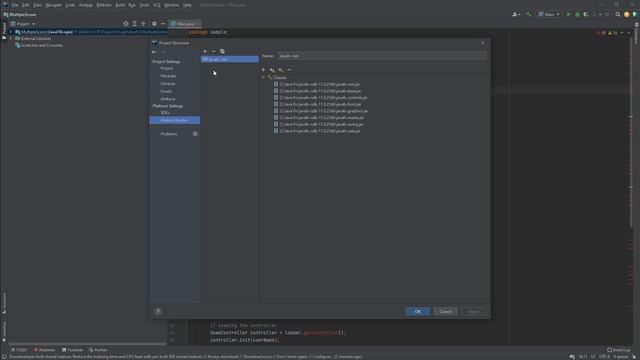This screenshot has height=360, width=640.
Task: Select Artifacts in Project Settings
Action: pos(168,99)
